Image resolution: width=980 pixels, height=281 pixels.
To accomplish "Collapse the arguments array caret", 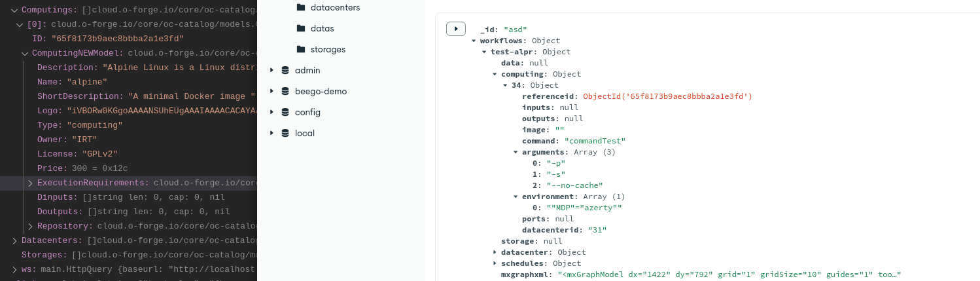I will click(x=516, y=152).
